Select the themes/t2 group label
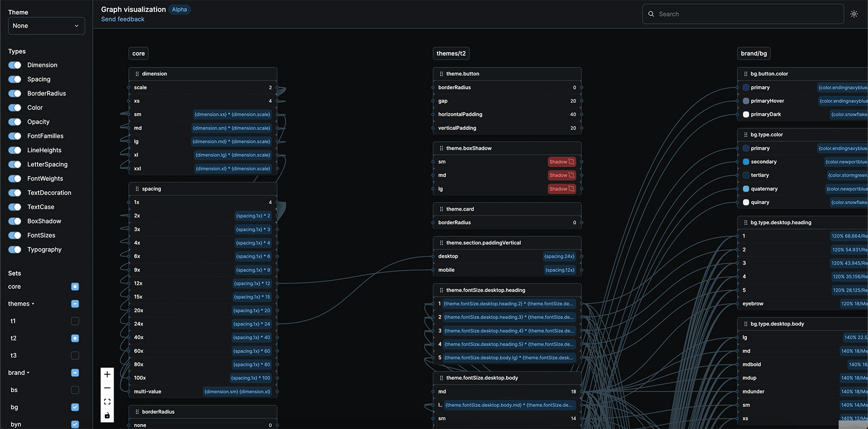Image resolution: width=868 pixels, height=429 pixels. (x=451, y=54)
